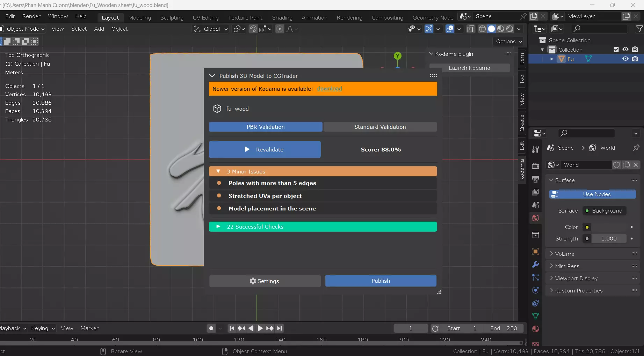Hide Collection in viewport with eye icon
This screenshot has height=356, width=644.
[x=625, y=50]
